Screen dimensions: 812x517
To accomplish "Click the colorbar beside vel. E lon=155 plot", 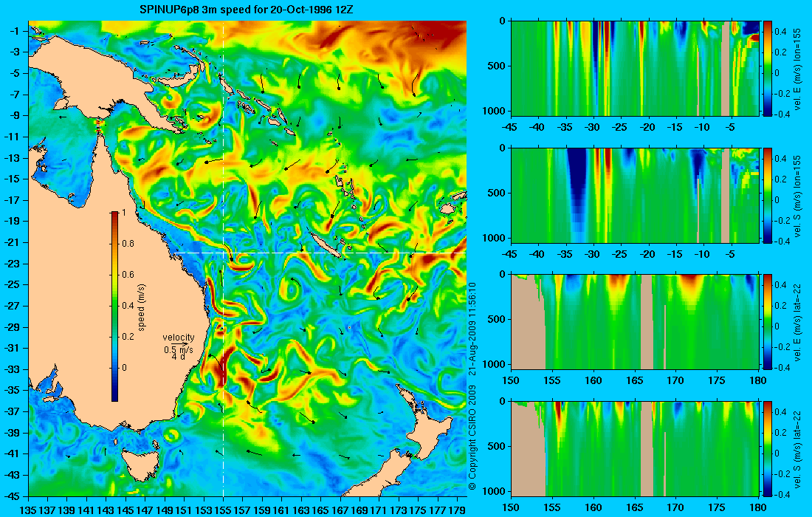I will (x=768, y=69).
